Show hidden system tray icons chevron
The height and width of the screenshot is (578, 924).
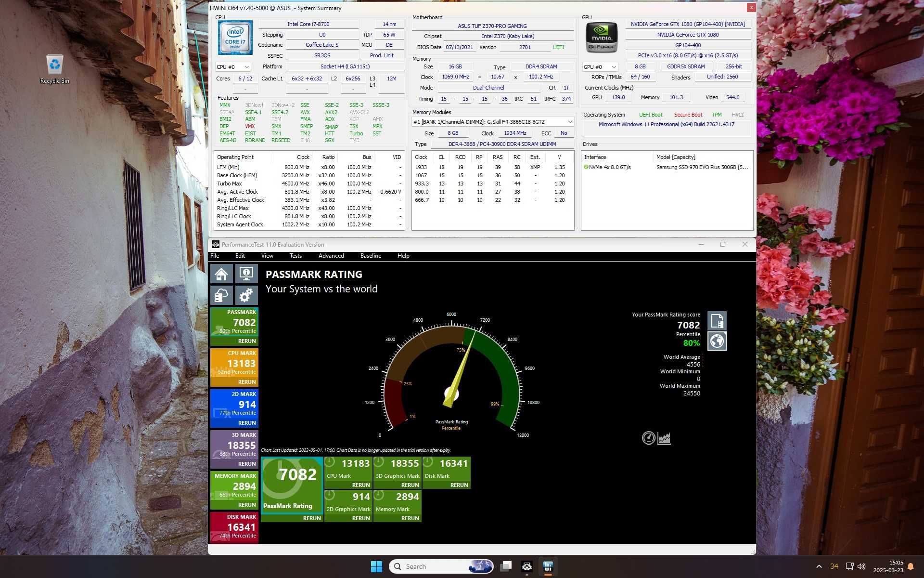(819, 566)
